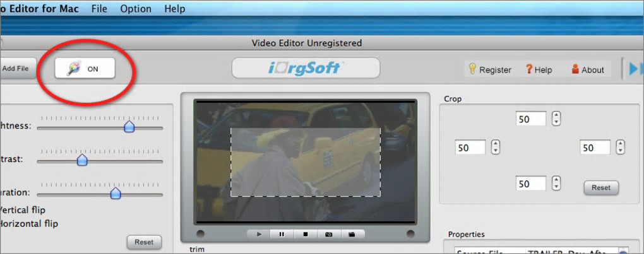Viewport: 644px width, 254px height.
Task: Click the Add File button
Action: coord(17,69)
